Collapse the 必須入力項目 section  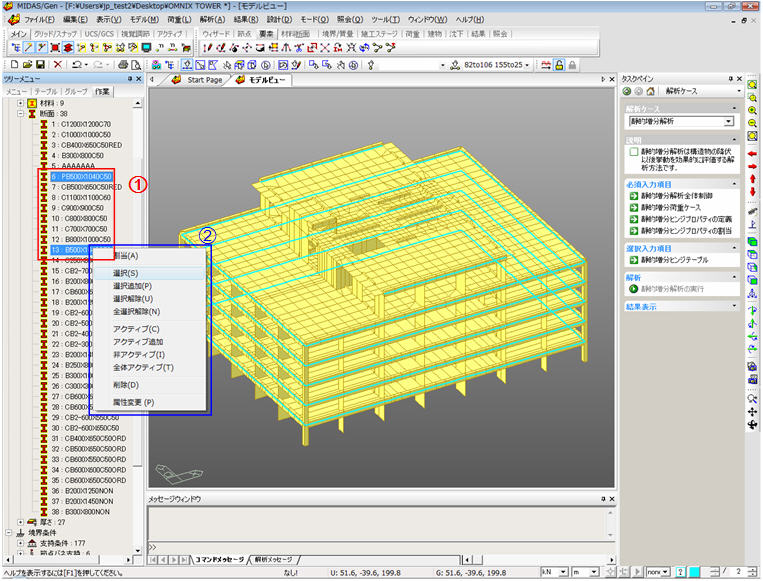click(x=734, y=184)
